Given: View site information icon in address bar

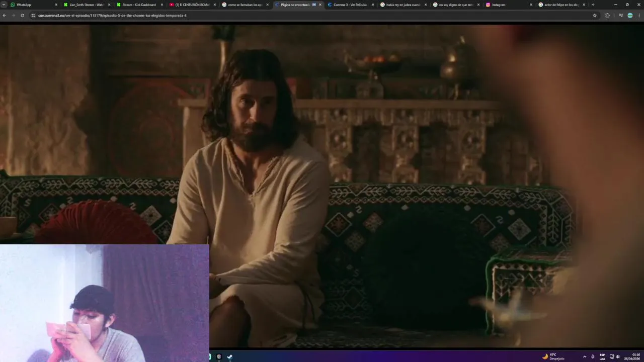Looking at the screenshot, I should tap(33, 16).
